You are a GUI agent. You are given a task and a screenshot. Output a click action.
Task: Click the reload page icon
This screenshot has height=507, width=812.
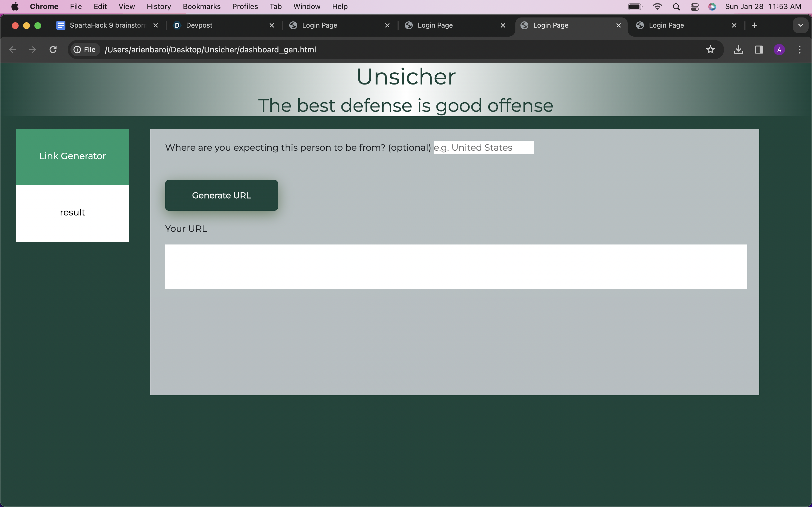click(x=53, y=50)
